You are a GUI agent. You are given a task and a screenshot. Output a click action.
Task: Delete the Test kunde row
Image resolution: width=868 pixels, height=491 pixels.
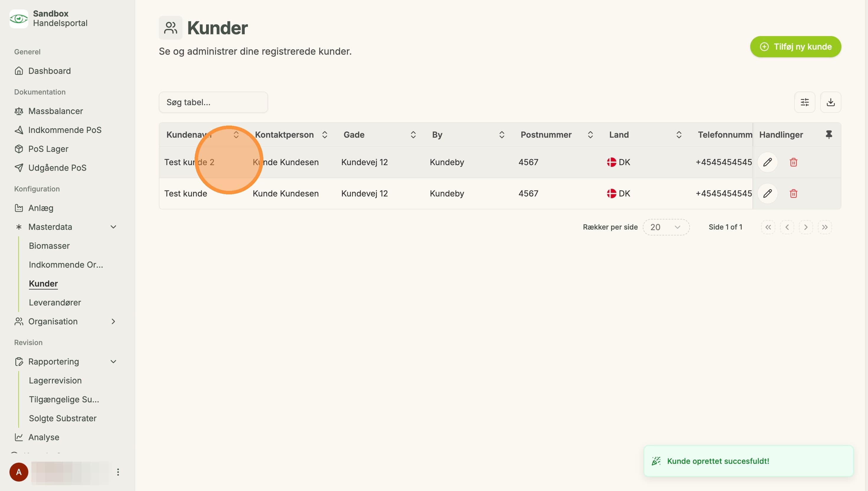click(794, 194)
